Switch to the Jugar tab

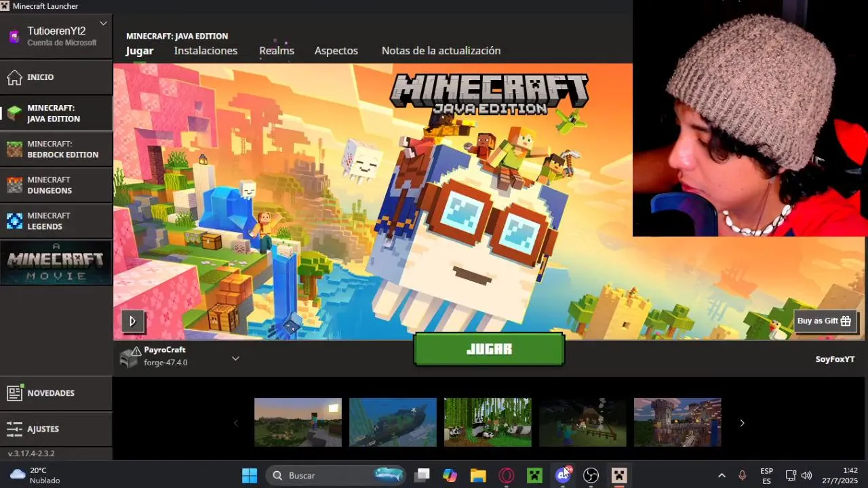tap(140, 51)
